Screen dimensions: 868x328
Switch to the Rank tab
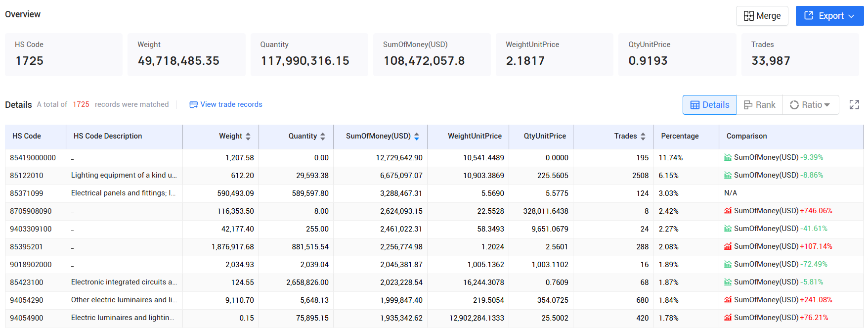[x=759, y=105]
